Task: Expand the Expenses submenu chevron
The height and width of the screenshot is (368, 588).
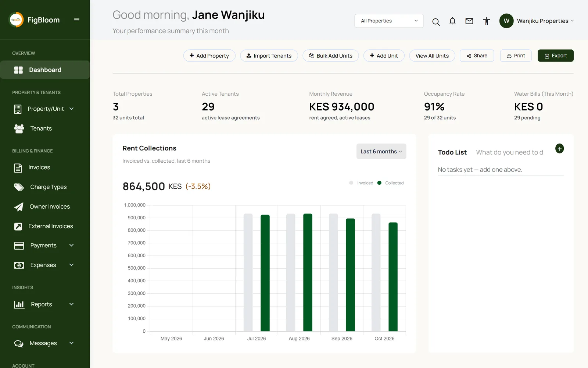Action: 72,265
